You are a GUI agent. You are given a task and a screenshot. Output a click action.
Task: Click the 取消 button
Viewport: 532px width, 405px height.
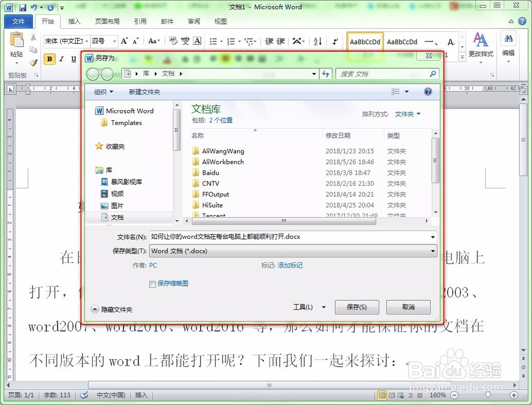tap(408, 307)
